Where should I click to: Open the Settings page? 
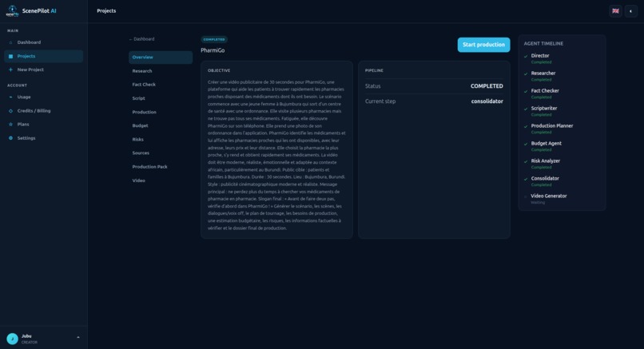coord(43,138)
